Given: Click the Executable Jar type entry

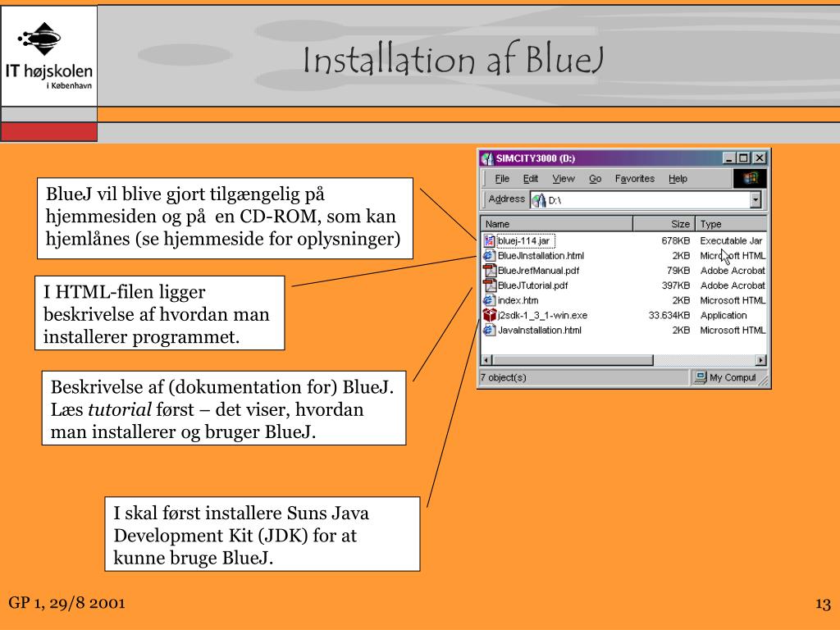Looking at the screenshot, I should point(731,241).
